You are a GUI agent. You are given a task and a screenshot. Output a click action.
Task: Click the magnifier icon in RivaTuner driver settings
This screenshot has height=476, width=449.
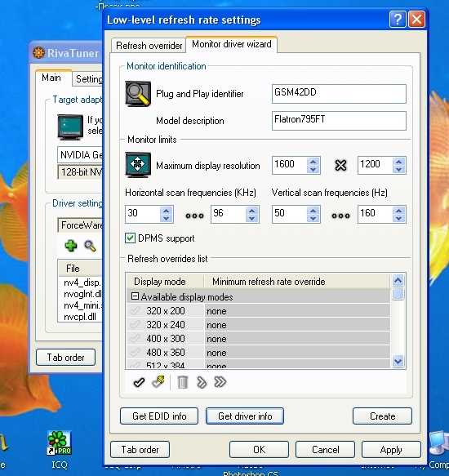[90, 246]
